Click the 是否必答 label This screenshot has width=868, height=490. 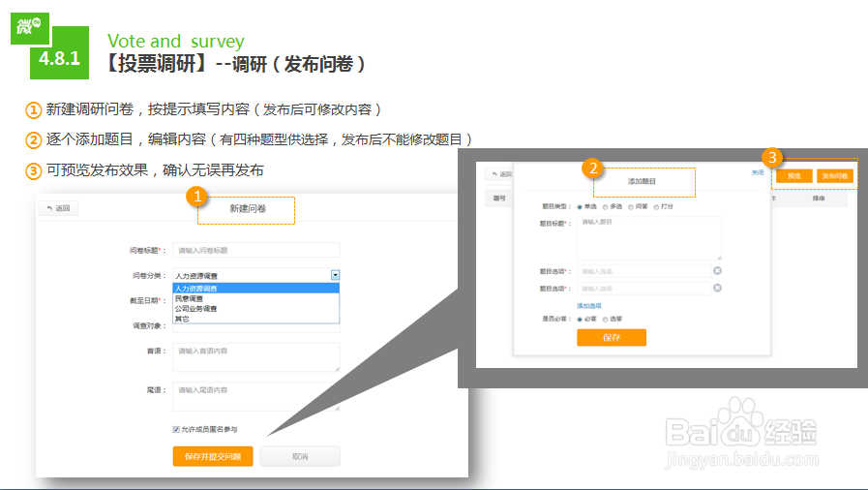coord(556,319)
